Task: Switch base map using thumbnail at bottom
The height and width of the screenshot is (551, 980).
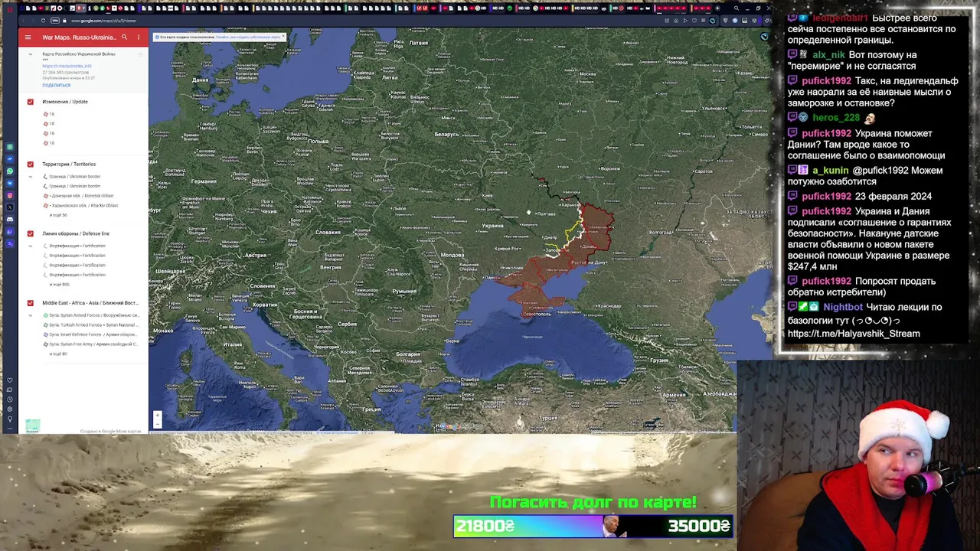Action: point(33,425)
